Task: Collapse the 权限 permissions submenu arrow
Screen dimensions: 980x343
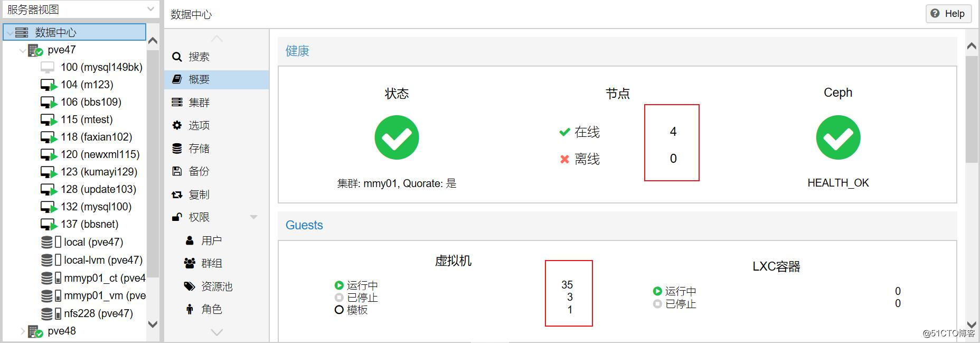Action: tap(253, 217)
